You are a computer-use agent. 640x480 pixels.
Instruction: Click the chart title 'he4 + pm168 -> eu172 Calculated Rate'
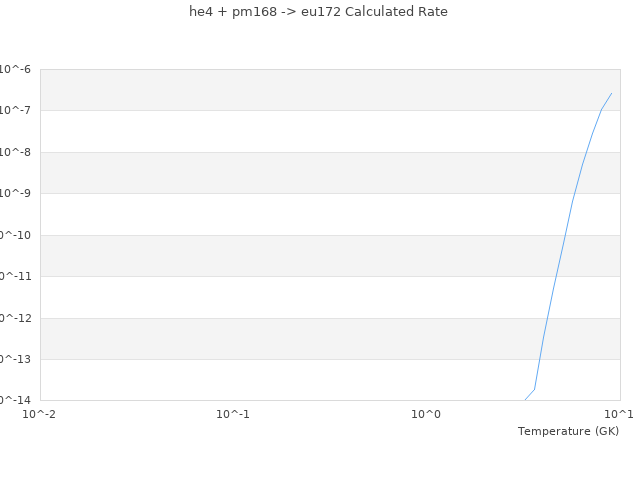pos(318,12)
